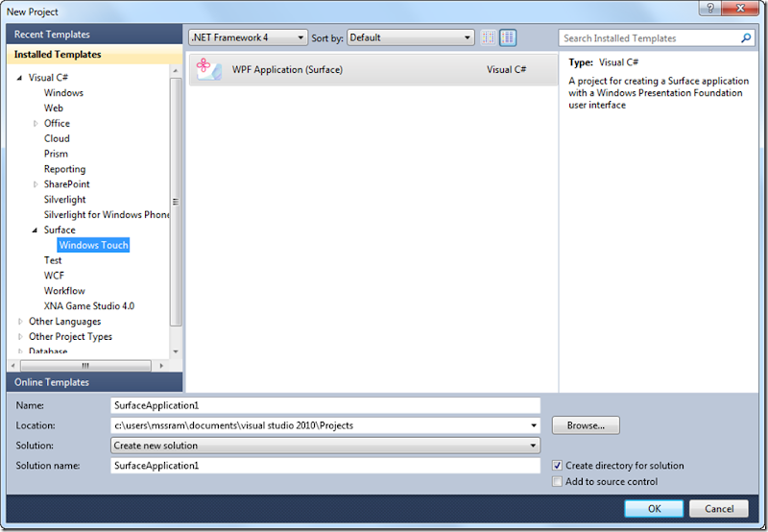
Task: Select the XNA Game Studio 4.0 item
Action: pos(89,305)
